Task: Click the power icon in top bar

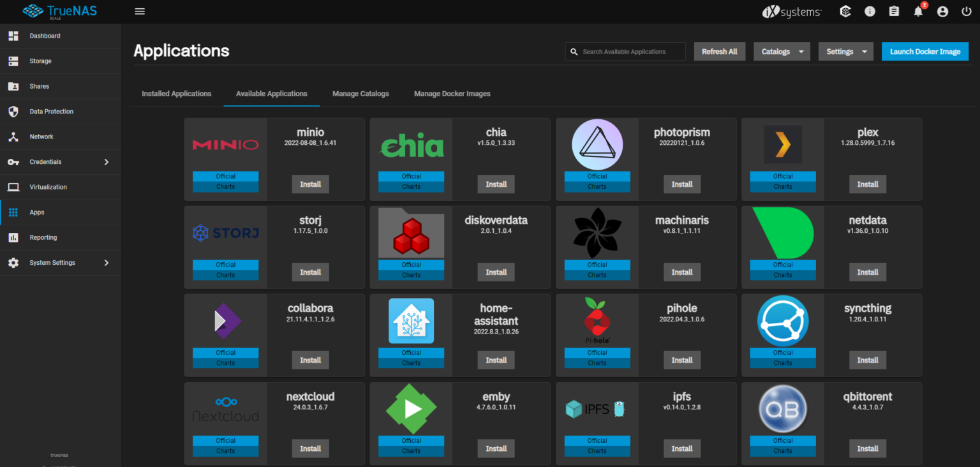Action: coord(966,11)
